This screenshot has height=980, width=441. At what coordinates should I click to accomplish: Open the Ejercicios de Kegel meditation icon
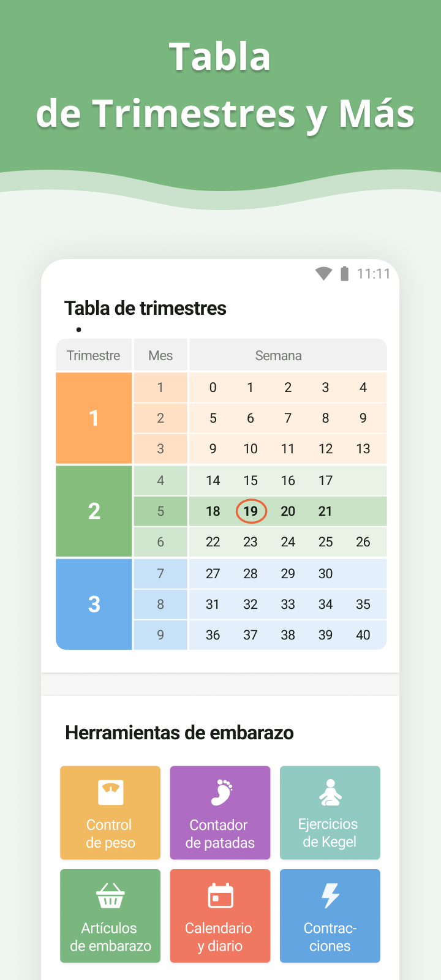[331, 792]
